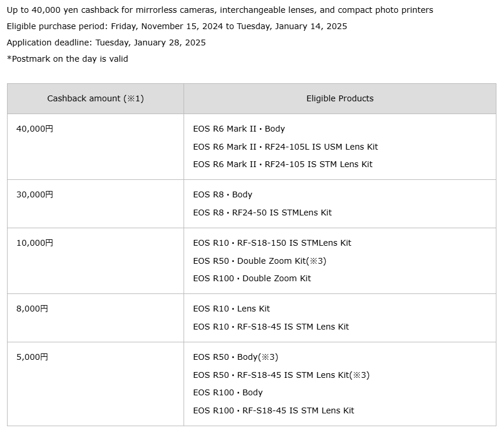Click EOS R8 RF24-50 IS STM Lens Kit
The height and width of the screenshot is (432, 504).
[x=262, y=213]
